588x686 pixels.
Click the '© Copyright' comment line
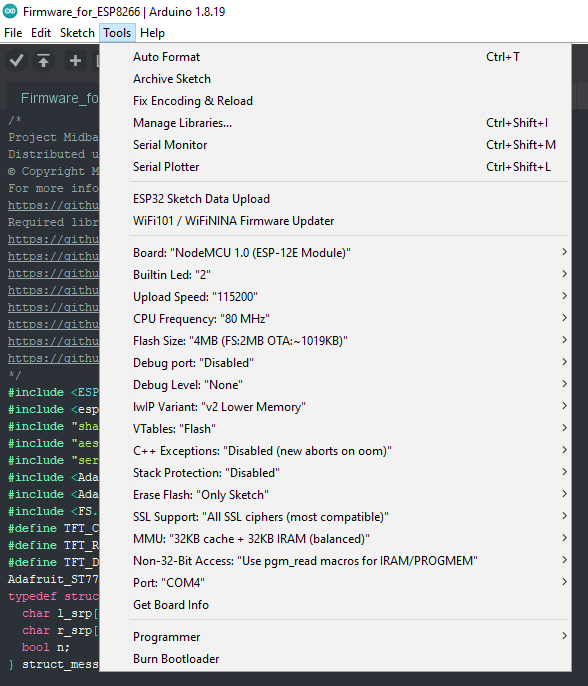pos(53,171)
